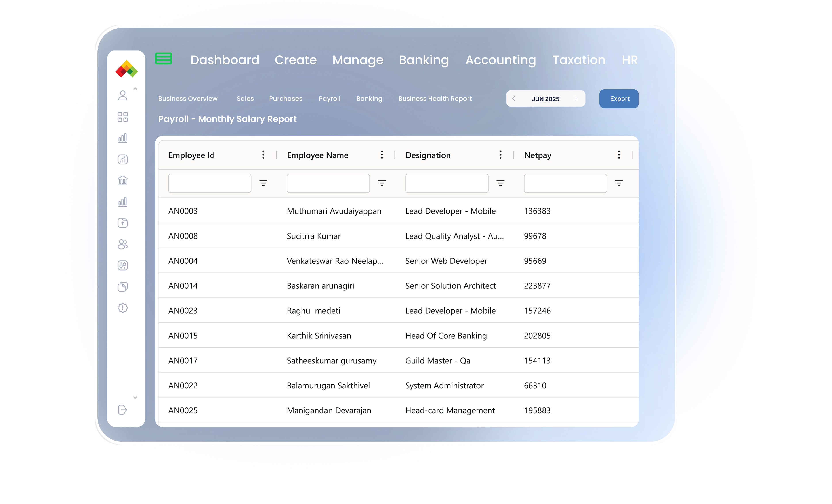Click the Employee Id filter input

coord(210,183)
